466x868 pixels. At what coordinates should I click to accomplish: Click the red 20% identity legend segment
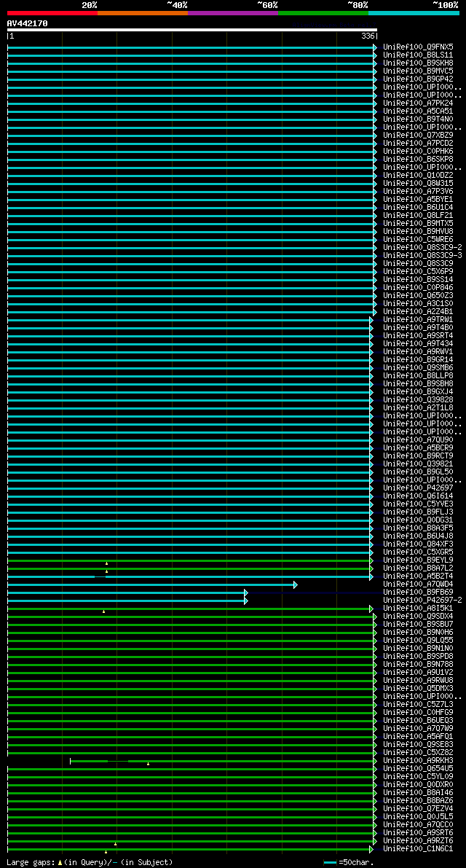(x=52, y=12)
